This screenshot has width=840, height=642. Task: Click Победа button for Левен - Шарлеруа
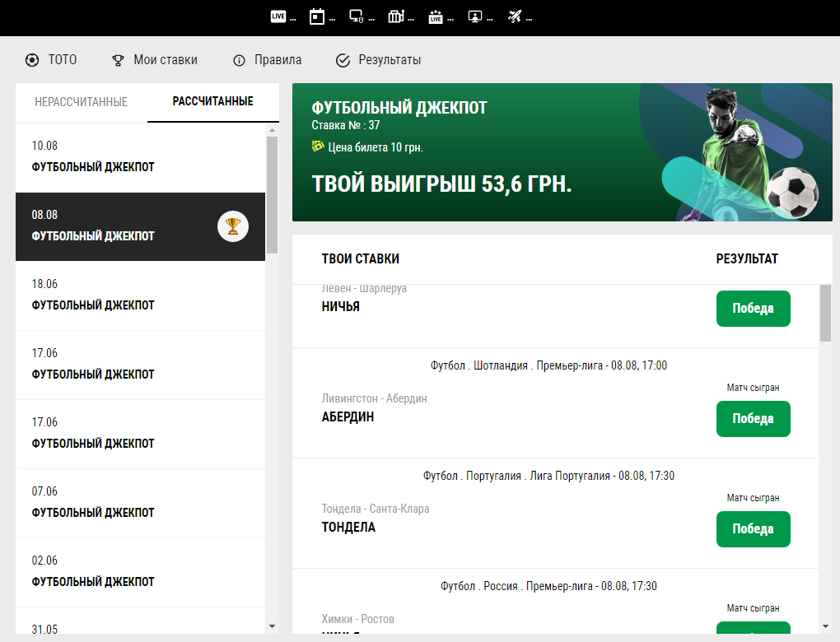pos(754,309)
